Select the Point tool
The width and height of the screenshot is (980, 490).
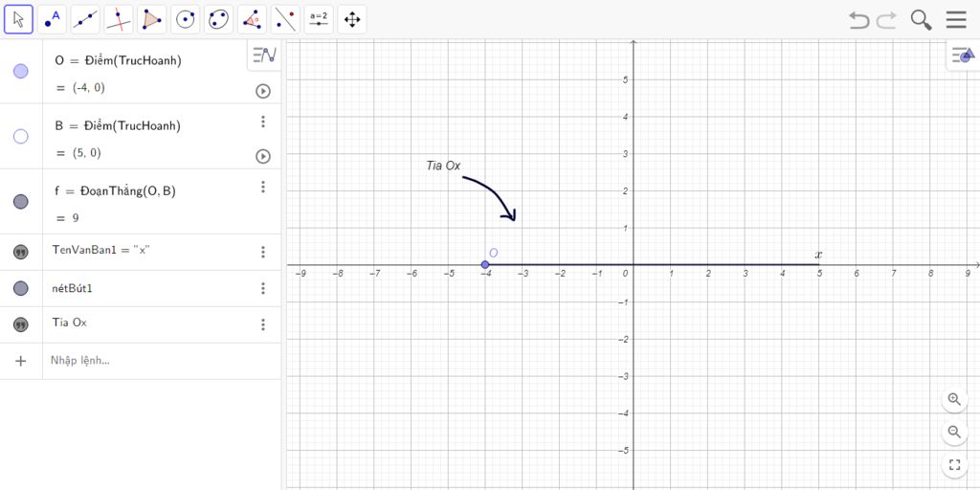[x=52, y=19]
